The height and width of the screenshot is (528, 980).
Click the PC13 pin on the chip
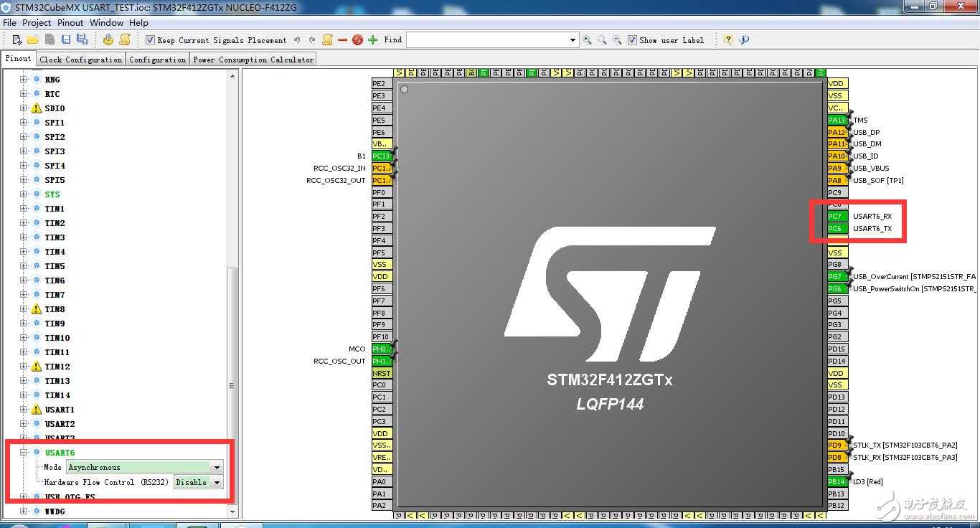pyautogui.click(x=382, y=156)
